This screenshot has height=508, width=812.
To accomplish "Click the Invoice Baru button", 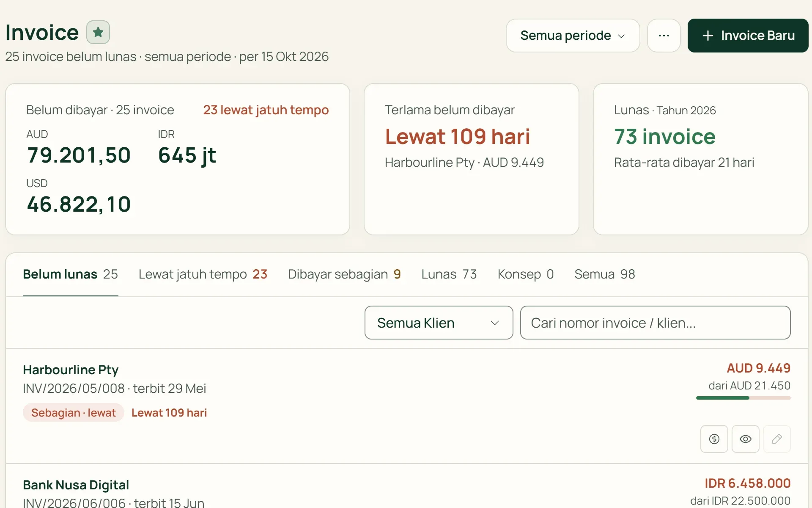I will click(x=748, y=36).
